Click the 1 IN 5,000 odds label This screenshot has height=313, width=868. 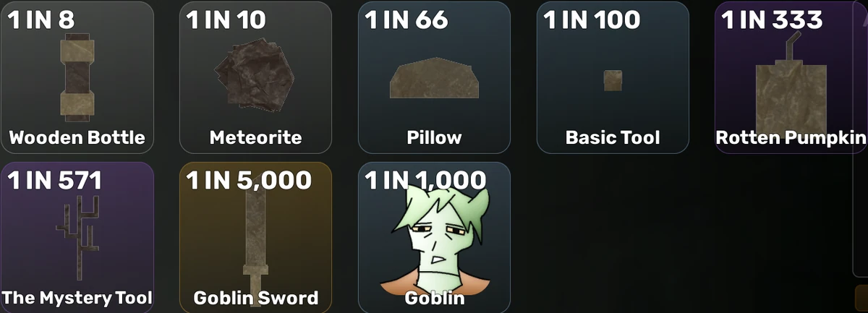tap(249, 180)
